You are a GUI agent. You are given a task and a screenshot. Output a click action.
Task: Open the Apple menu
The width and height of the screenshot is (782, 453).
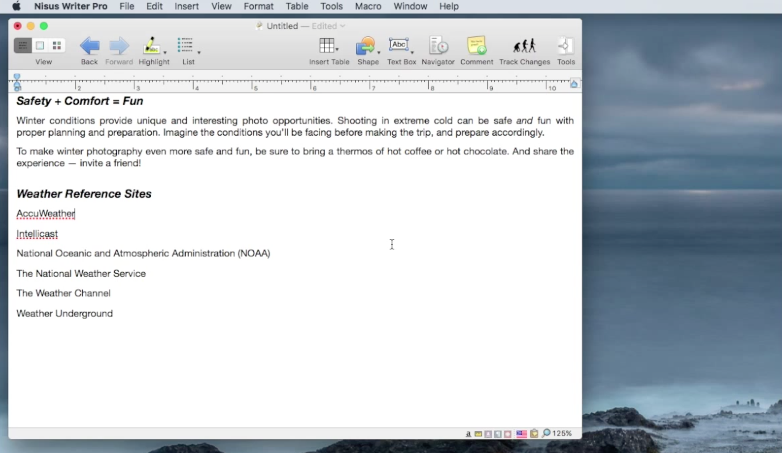coord(16,6)
